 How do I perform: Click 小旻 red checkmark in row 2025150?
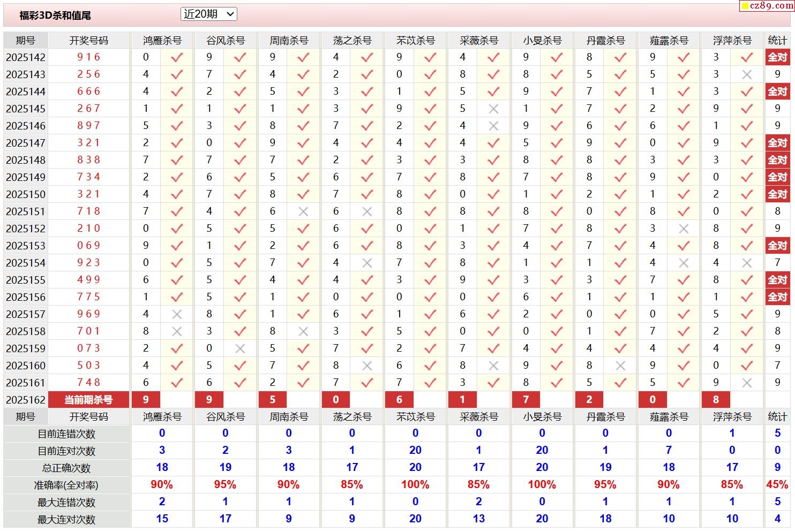(x=557, y=194)
